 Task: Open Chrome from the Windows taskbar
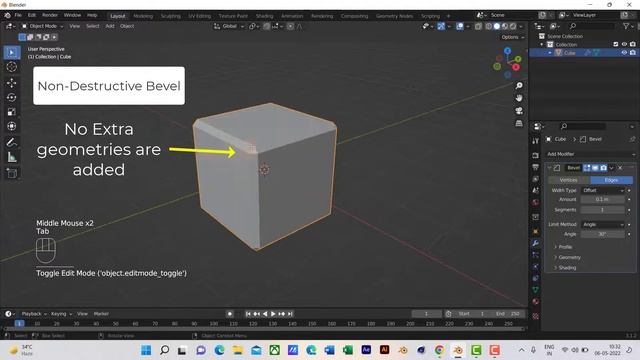point(439,350)
